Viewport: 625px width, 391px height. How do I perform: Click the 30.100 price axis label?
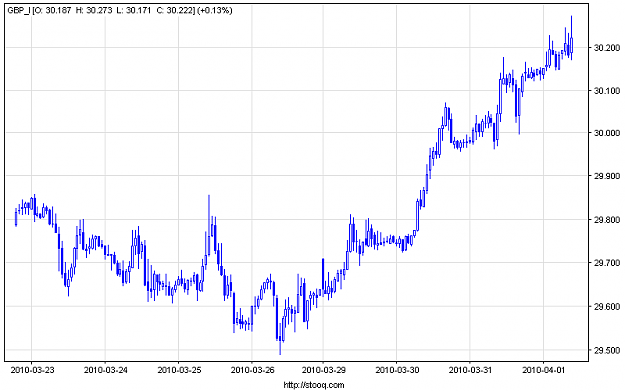tap(607, 91)
